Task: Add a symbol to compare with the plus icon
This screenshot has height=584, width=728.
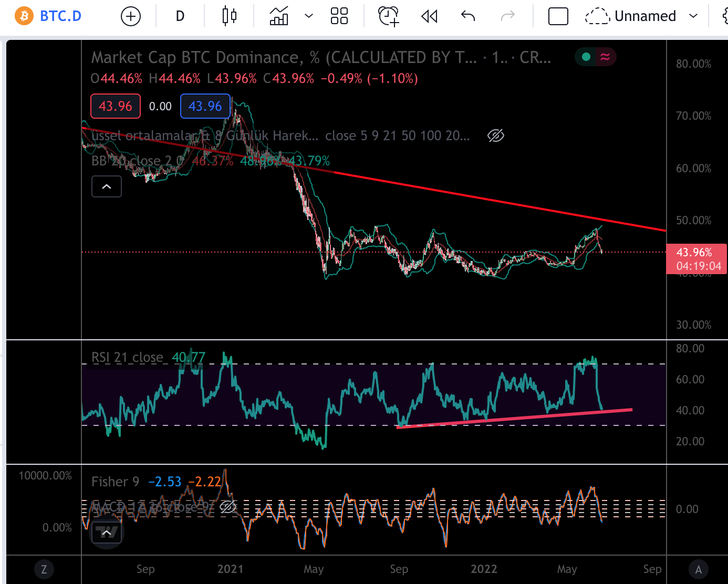Action: pos(131,16)
